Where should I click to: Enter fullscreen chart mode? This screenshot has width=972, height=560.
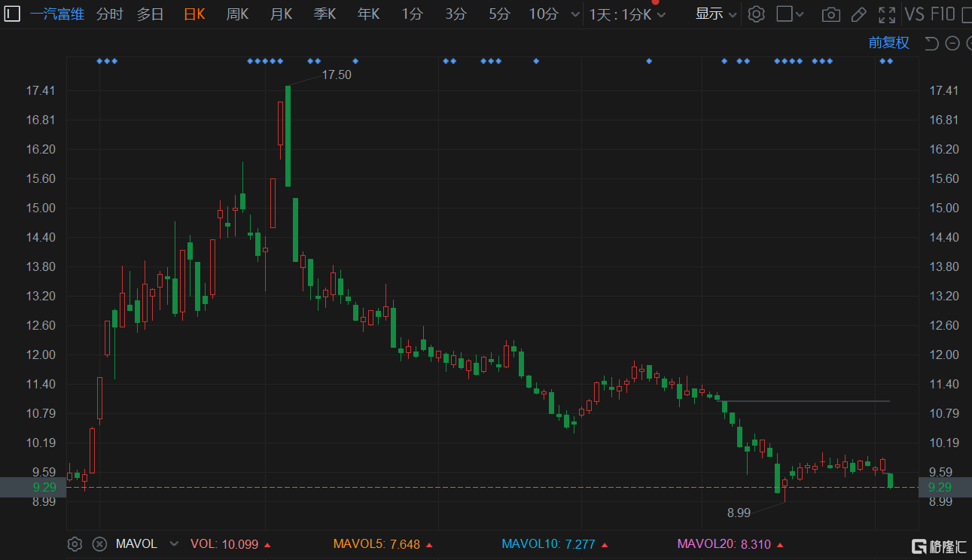887,14
